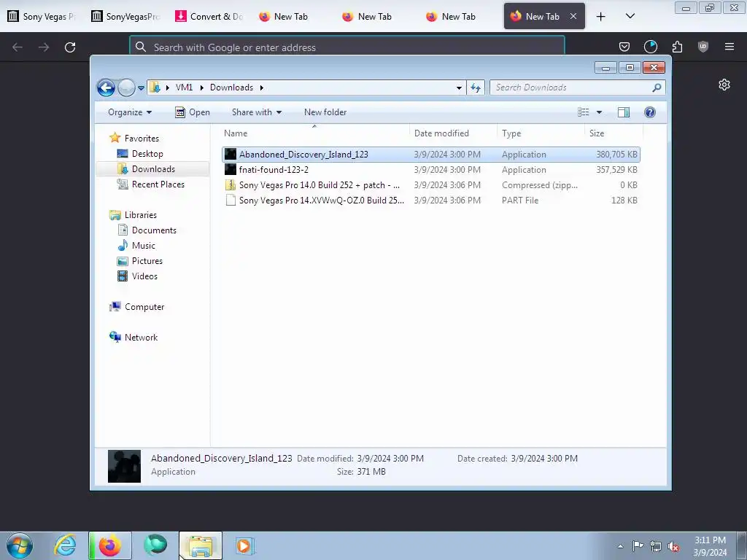
Task: Sort files by Size column header
Action: coord(614,133)
